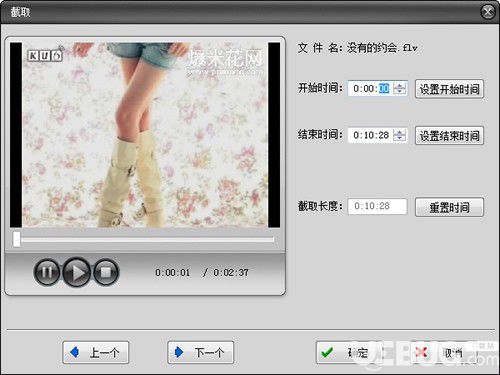Pause the video preview
The image size is (500, 375).
coord(47,272)
